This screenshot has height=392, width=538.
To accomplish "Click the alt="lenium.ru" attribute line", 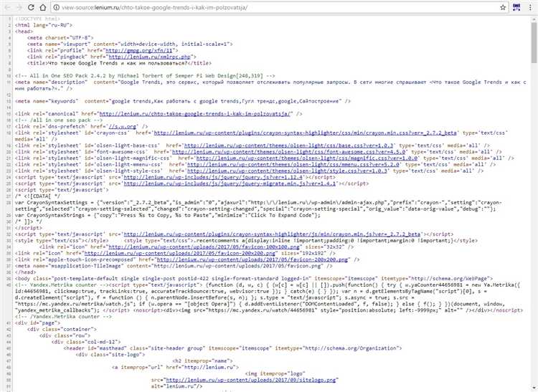I will click(x=176, y=386).
